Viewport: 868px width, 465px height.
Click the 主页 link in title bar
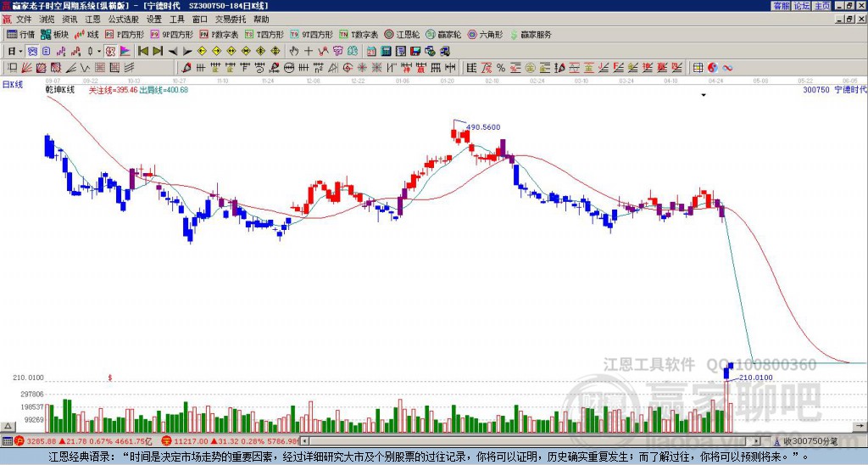822,6
